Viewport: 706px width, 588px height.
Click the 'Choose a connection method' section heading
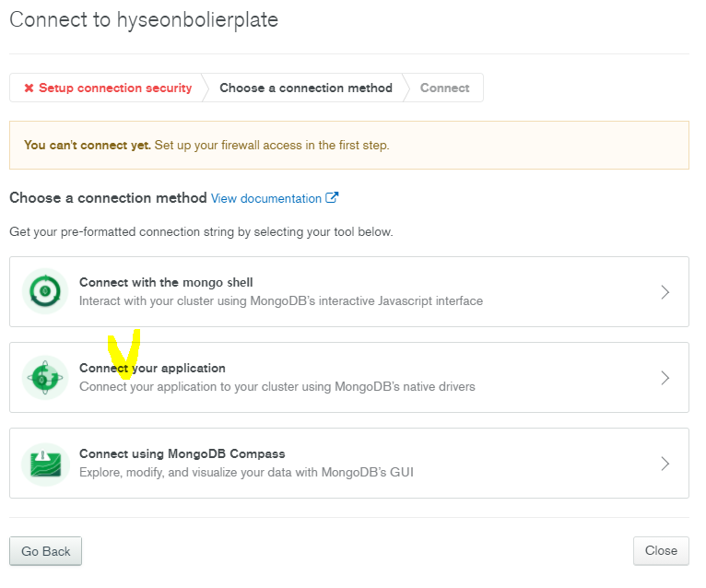(x=108, y=197)
